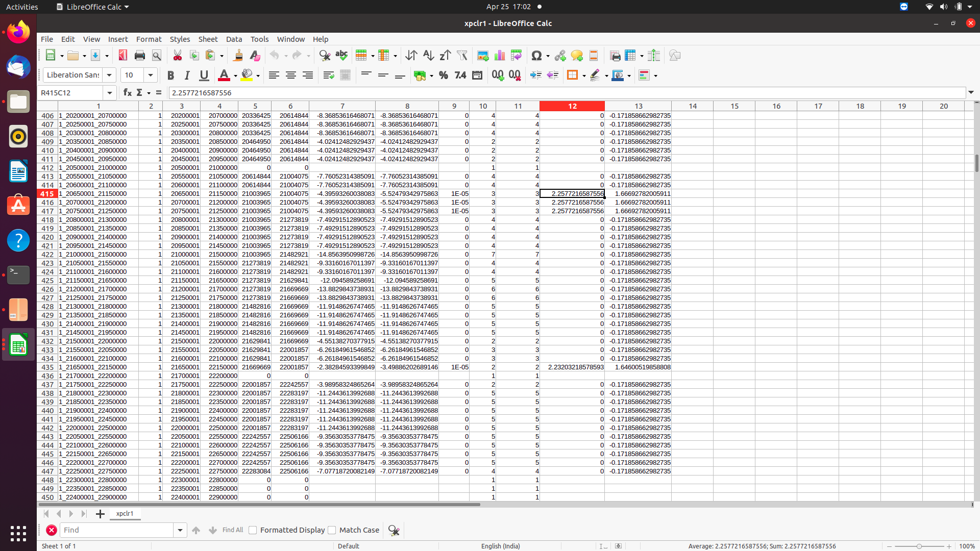
Task: Enable Match Case in the find bar
Action: (x=332, y=530)
